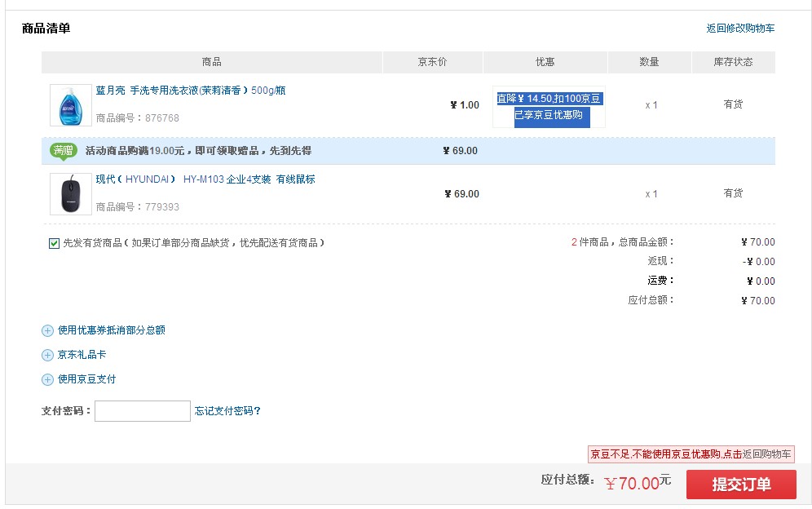The height and width of the screenshot is (509, 812).
Task: 点击使用京豆支付前的加号图标
Action: [47, 379]
